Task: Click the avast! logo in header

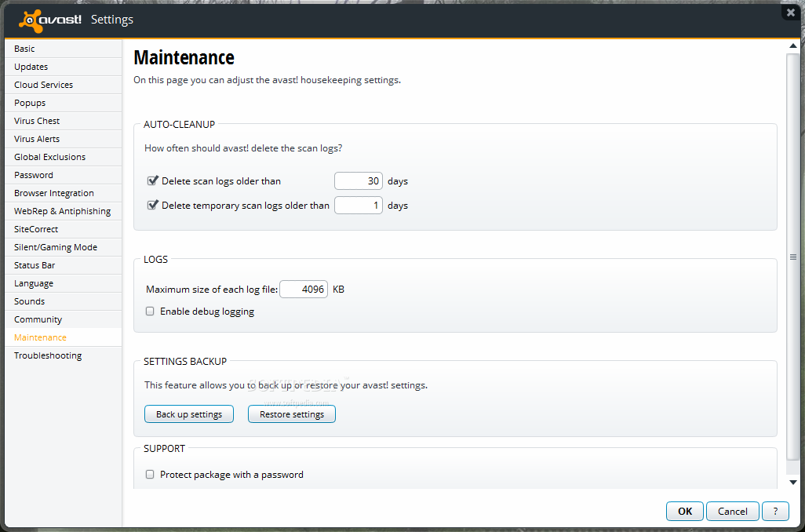Action: 49,20
